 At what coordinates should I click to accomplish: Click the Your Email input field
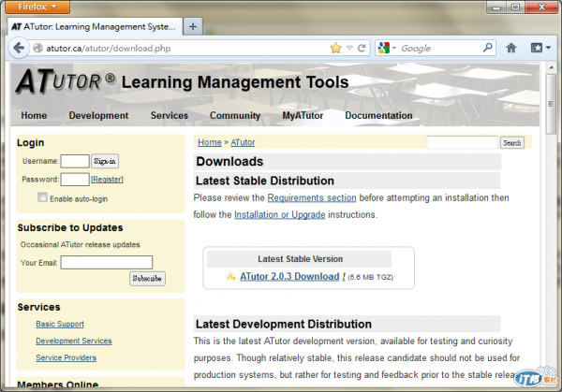pyautogui.click(x=107, y=262)
